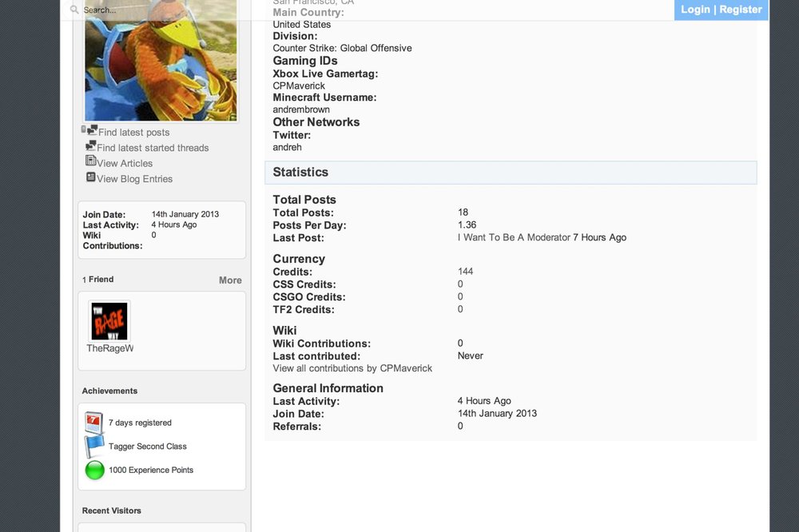
Task: Click the 7 days registered calendar icon
Action: tap(93, 422)
